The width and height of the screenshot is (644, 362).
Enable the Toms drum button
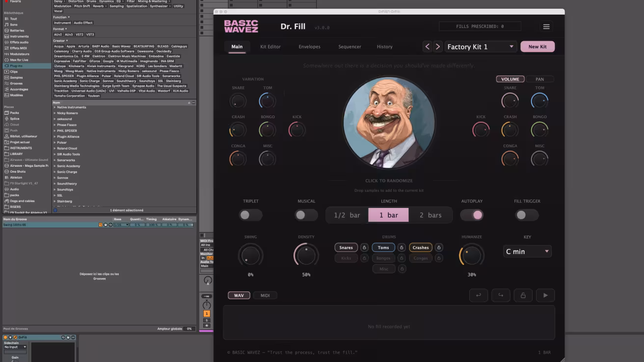tap(383, 248)
